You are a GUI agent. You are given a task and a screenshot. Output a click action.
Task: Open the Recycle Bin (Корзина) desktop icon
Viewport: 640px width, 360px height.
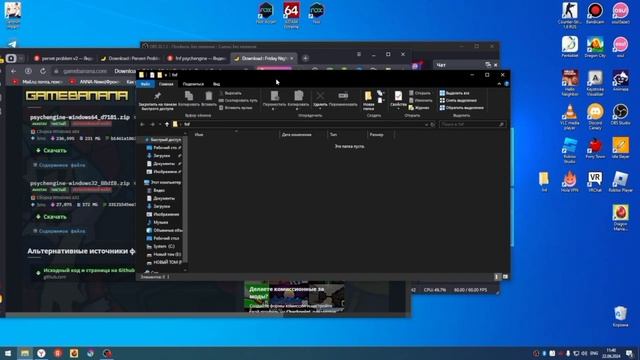pos(620,317)
